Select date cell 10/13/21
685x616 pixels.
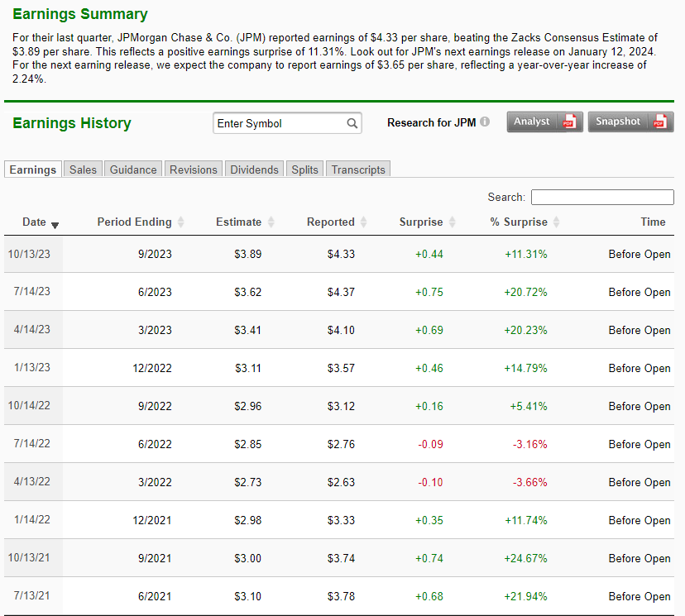pos(29,558)
